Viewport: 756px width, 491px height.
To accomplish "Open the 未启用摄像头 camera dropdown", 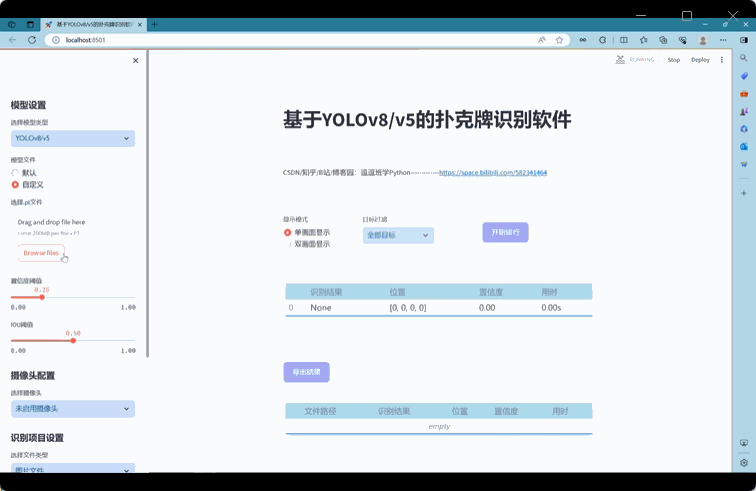I will (73, 409).
